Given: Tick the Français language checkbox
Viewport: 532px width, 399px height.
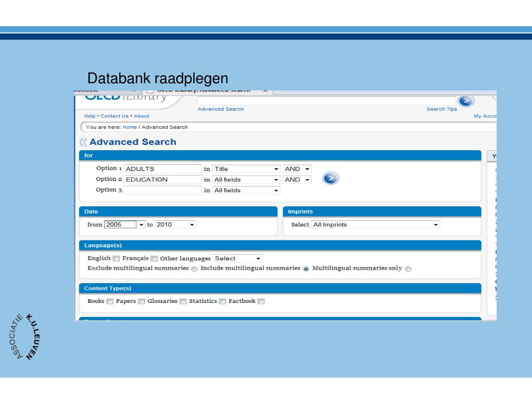Looking at the screenshot, I should (154, 259).
